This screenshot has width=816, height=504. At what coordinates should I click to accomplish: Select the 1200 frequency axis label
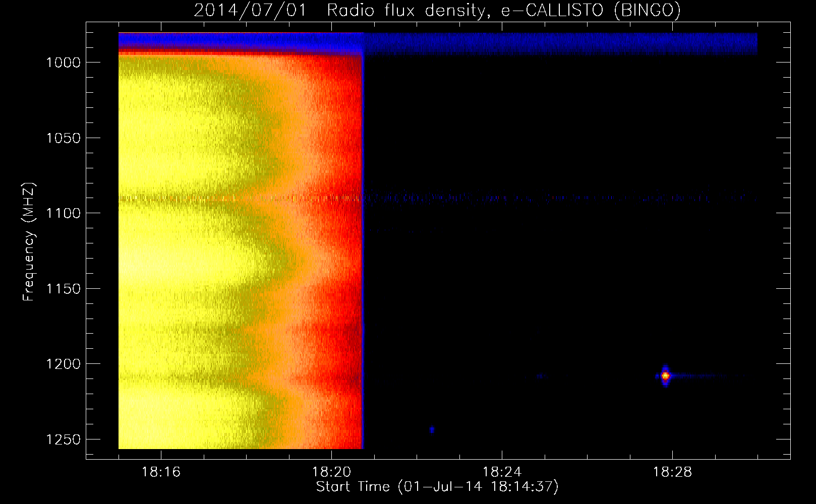tap(63, 364)
